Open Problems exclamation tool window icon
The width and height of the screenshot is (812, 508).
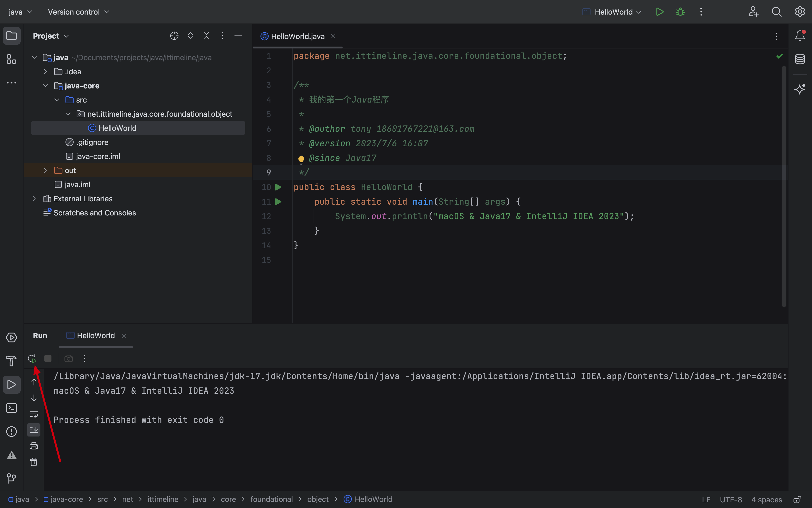(x=12, y=431)
